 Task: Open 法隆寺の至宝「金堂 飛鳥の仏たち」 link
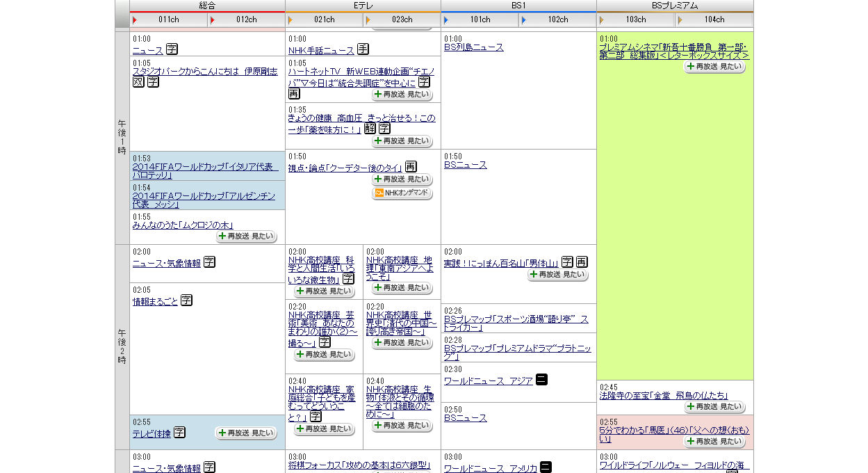coord(664,395)
